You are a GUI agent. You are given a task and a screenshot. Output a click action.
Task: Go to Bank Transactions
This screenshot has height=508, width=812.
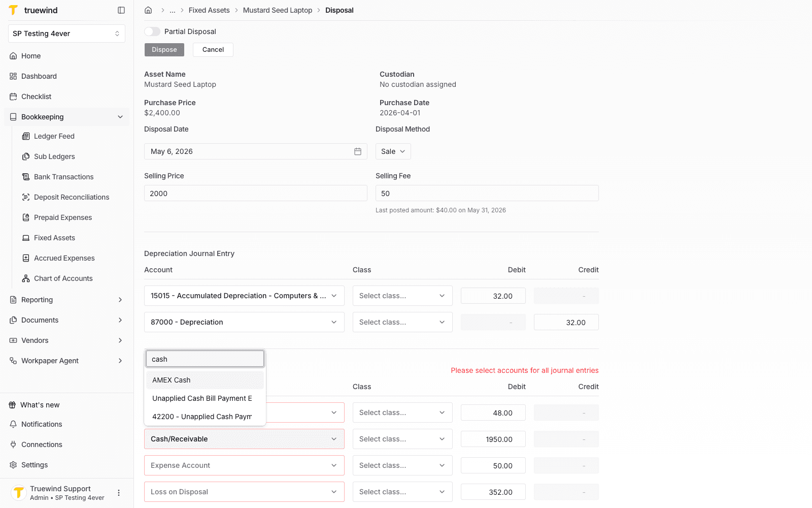tap(64, 177)
